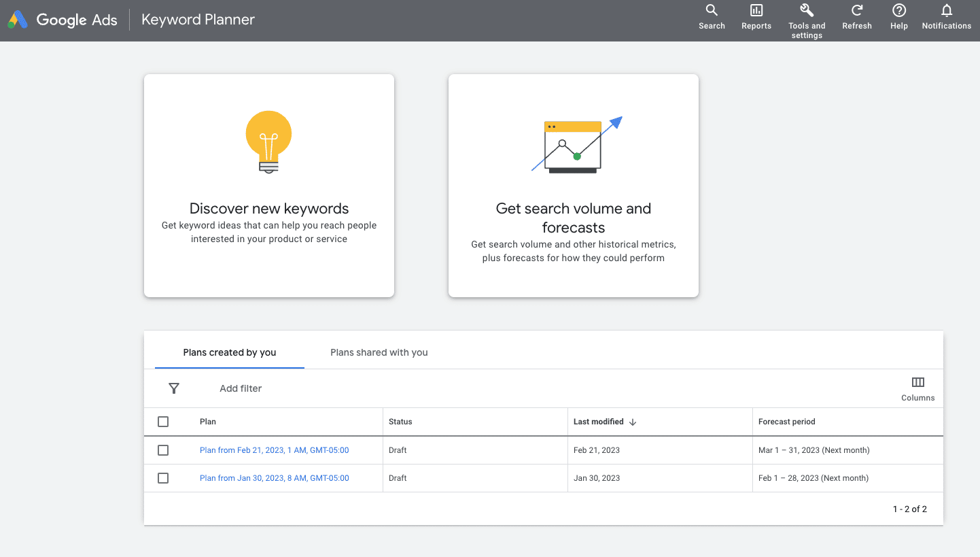Click Draft status of Jan 30 plan
Viewport: 980px width, 557px height.
(398, 478)
